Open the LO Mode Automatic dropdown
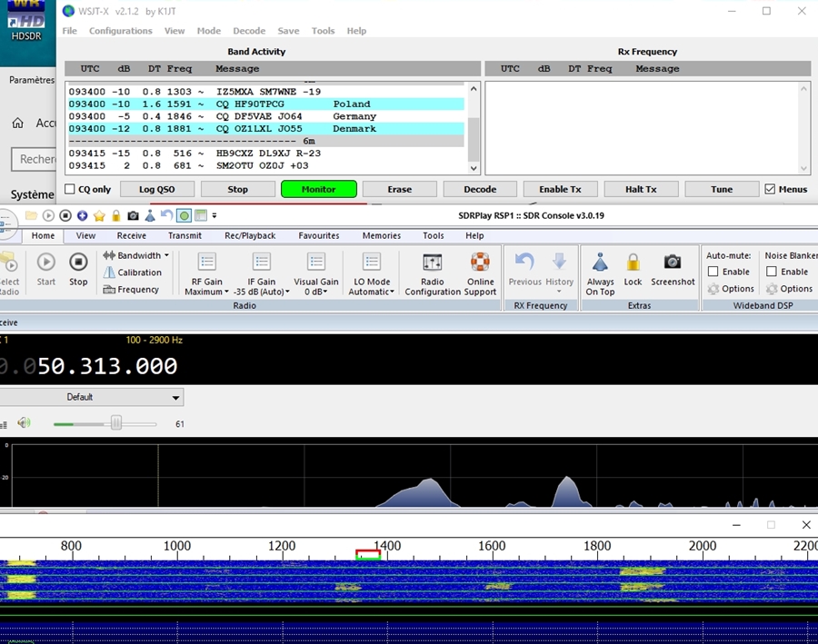 (x=372, y=273)
